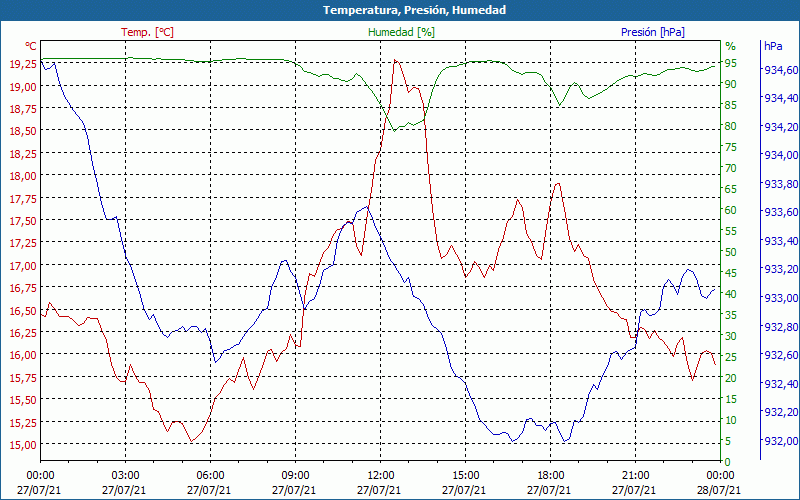Click pressure axis value '933,80'
Viewport: 800px width, 500px height.
781,184
